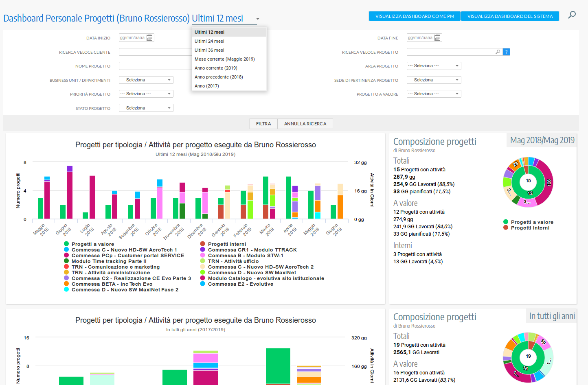Open the PROGETTO A VALORE dropdown
The image size is (588, 385).
pos(434,94)
